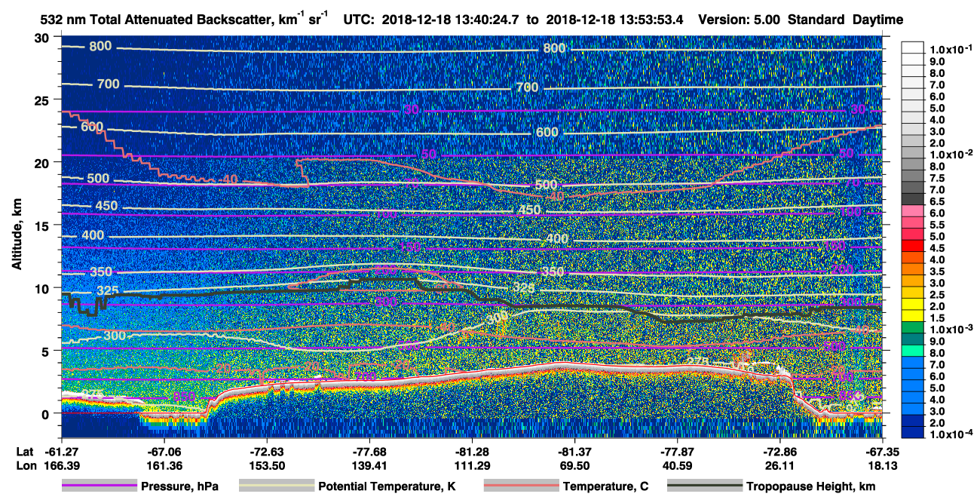Click the colorbar label '1.0x10-4'
This screenshot has height=503, width=980.
(952, 435)
